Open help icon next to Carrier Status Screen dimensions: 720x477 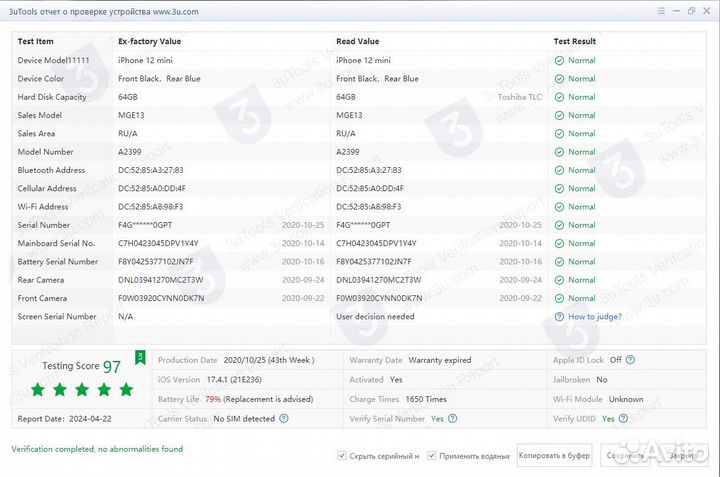(x=284, y=419)
